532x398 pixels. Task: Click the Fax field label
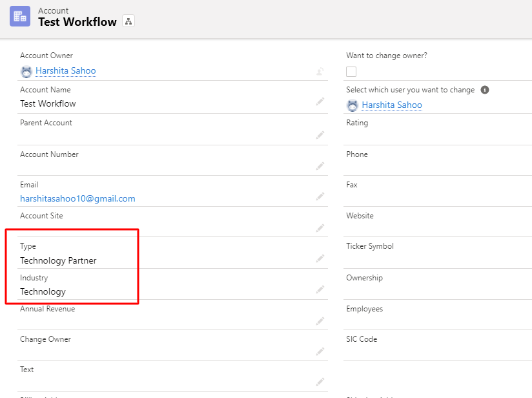(352, 185)
